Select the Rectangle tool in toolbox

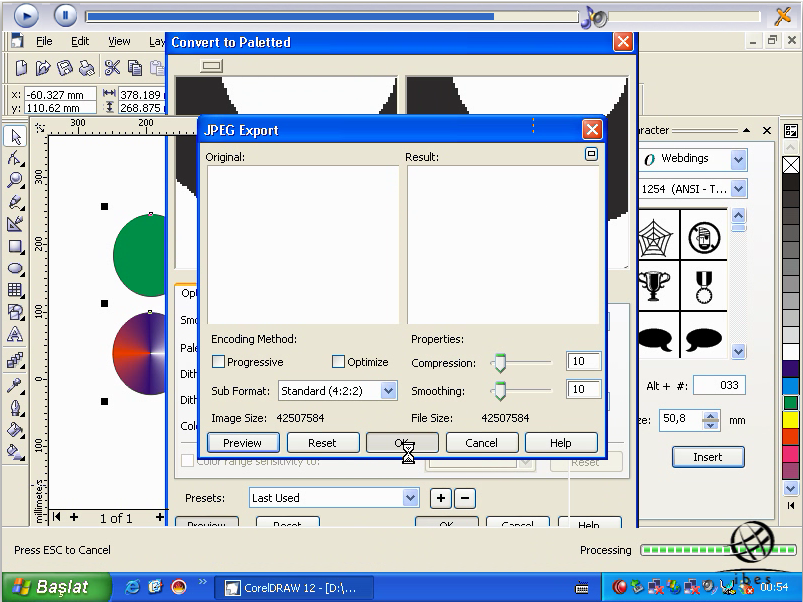click(x=15, y=246)
